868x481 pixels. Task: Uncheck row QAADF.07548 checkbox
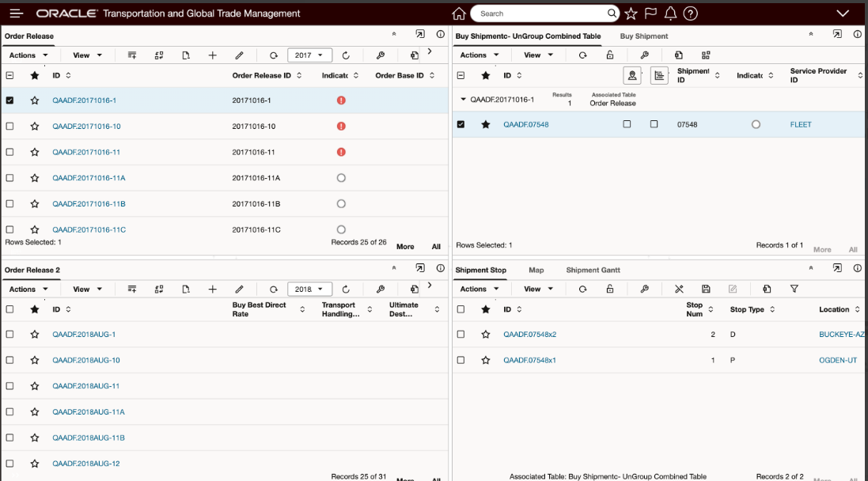pyautogui.click(x=461, y=124)
